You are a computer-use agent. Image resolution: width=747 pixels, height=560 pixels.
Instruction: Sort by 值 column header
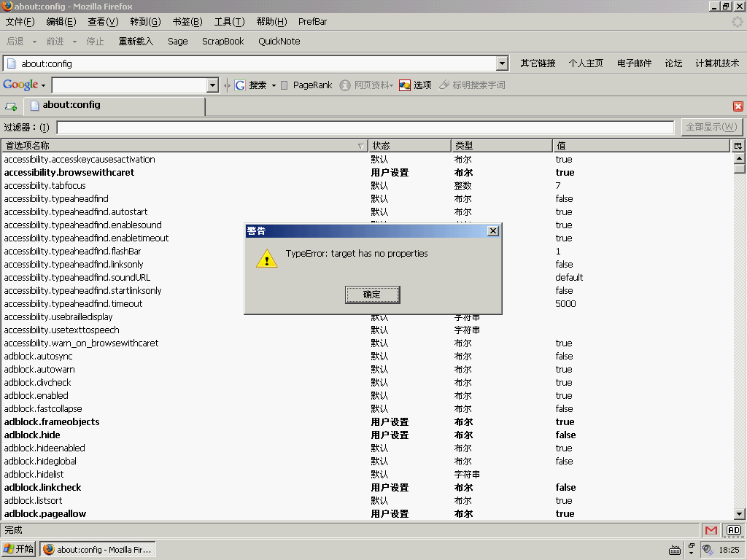pyautogui.click(x=641, y=146)
